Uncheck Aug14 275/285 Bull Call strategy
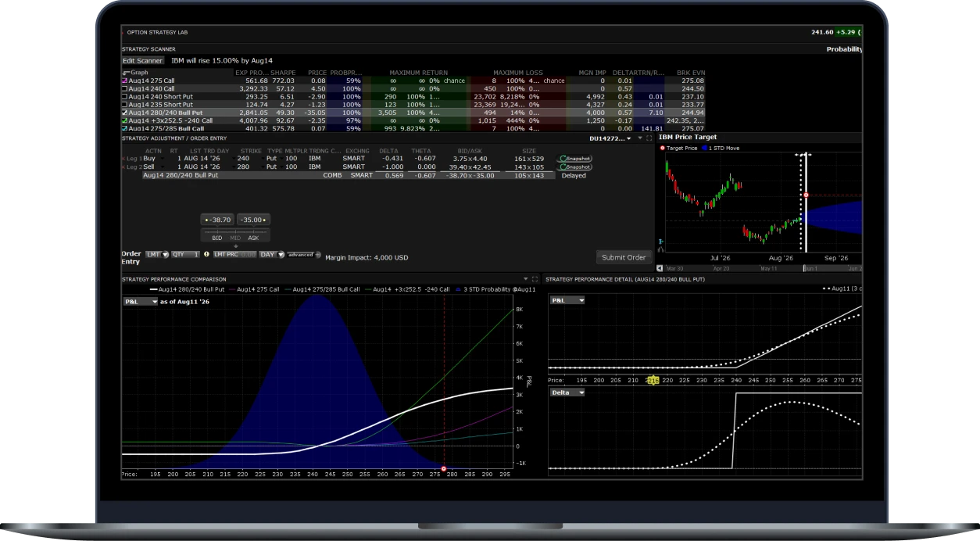The width and height of the screenshot is (980, 541). click(x=124, y=128)
